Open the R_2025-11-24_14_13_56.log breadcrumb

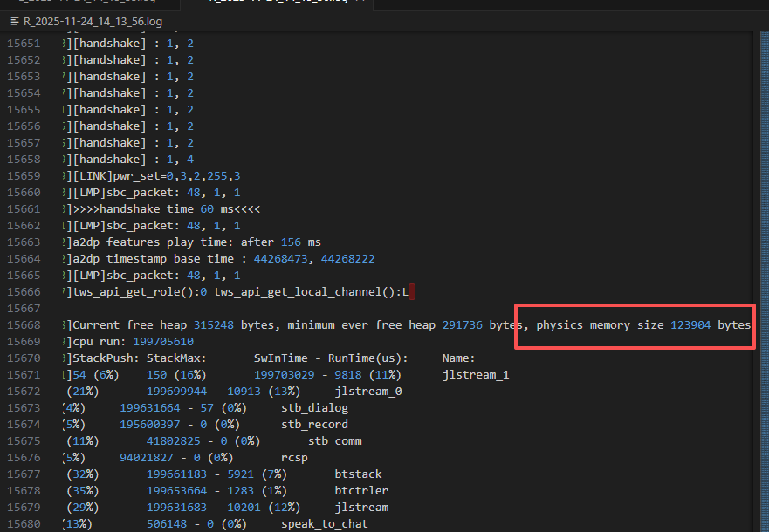[x=93, y=22]
